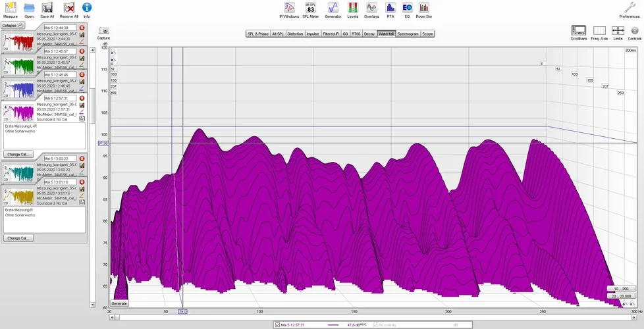
Task: Set frequency range with 10 .. 200 button
Action: click(621, 289)
